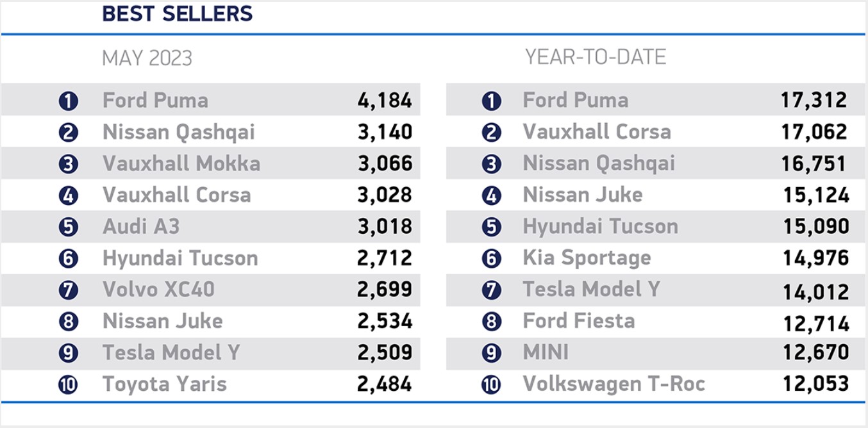Click the MAY 2023 column header
The image size is (868, 428).
point(147,58)
